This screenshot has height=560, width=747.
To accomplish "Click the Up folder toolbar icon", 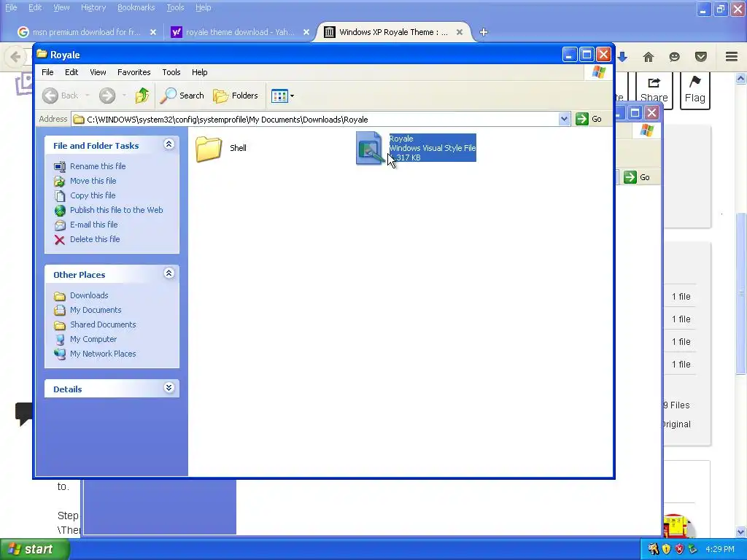I will [142, 96].
